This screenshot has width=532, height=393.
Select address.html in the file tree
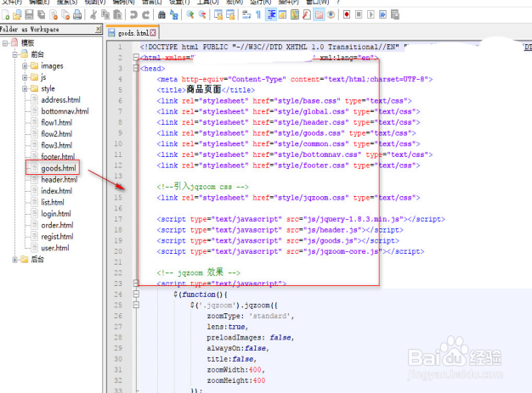point(60,100)
